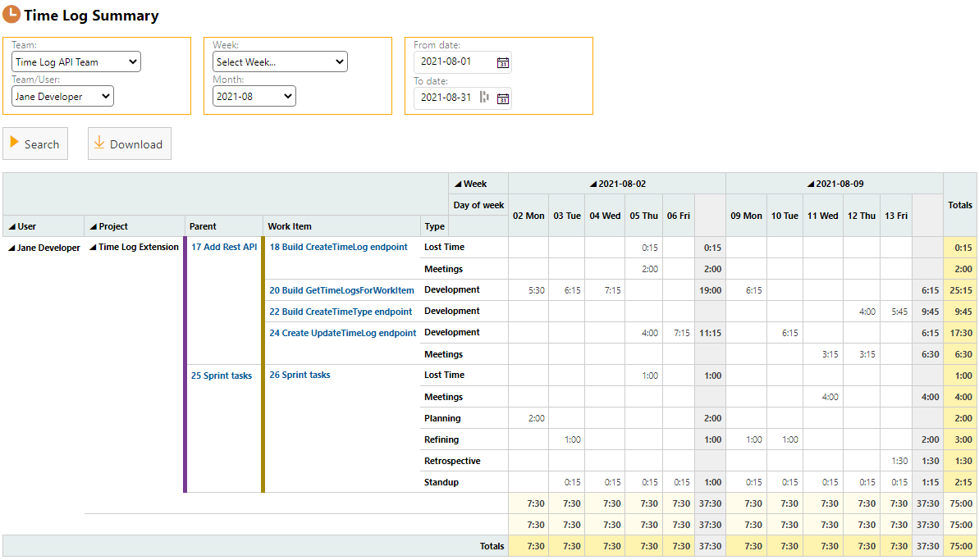
Task: Open the Team dropdown
Action: tap(76, 62)
